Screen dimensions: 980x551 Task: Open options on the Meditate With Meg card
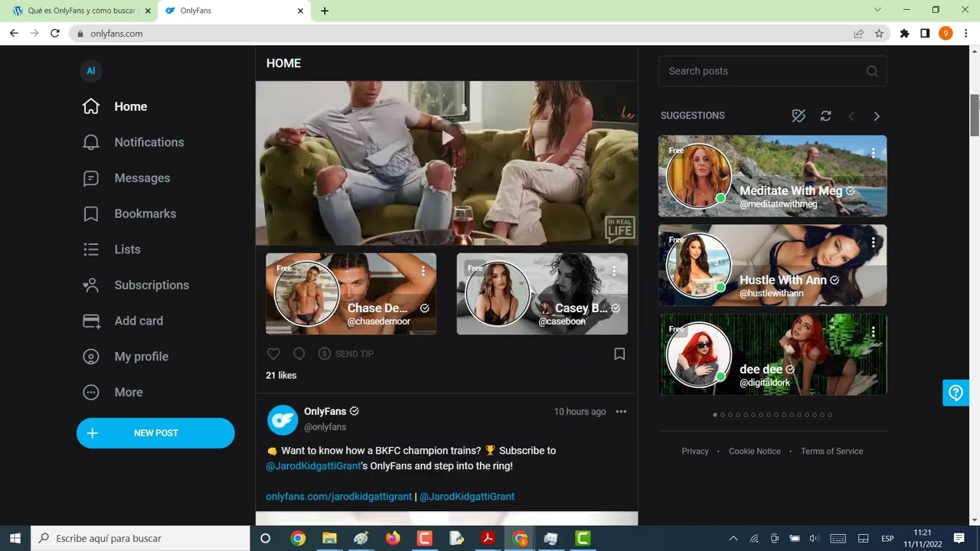(x=873, y=153)
